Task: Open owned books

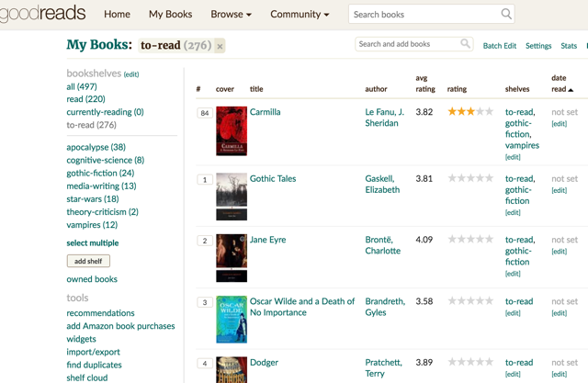Action: coord(92,279)
